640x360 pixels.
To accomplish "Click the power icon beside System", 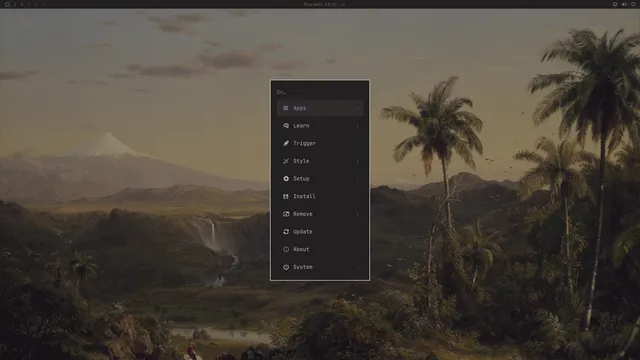I will pyautogui.click(x=286, y=267).
